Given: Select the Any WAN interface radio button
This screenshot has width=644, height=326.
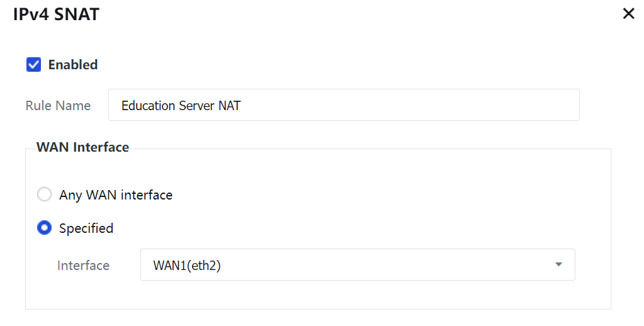Looking at the screenshot, I should [44, 195].
